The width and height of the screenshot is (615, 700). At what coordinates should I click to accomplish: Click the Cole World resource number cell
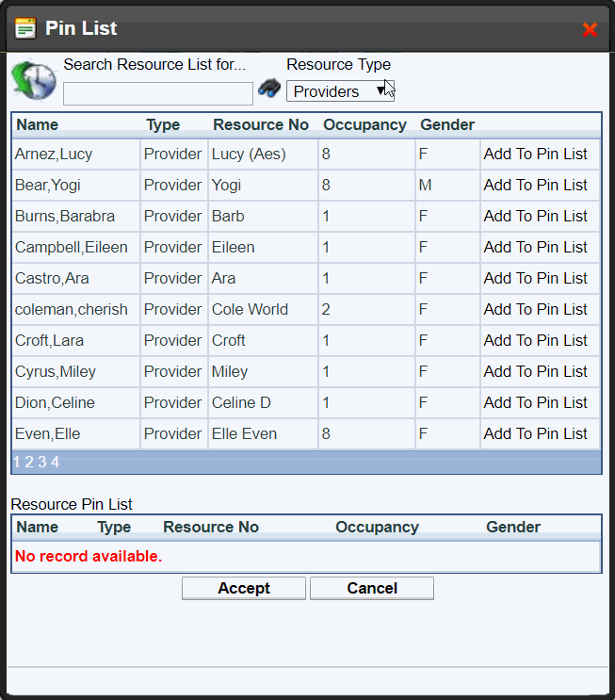click(263, 309)
